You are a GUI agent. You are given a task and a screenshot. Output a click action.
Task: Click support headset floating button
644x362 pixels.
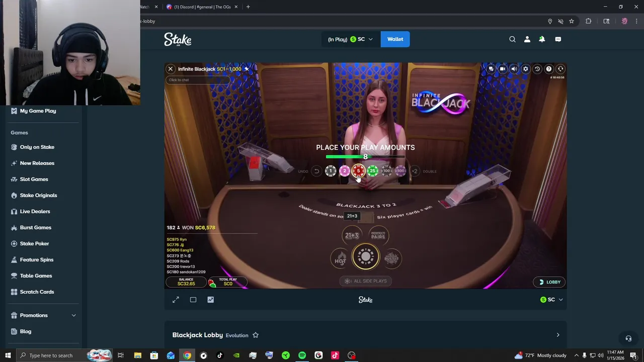pyautogui.click(x=628, y=338)
